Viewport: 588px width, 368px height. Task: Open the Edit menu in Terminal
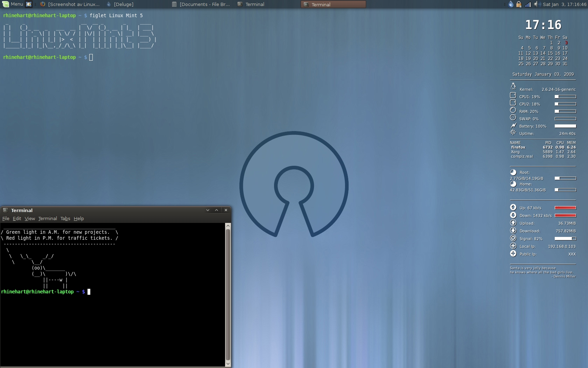[x=17, y=218]
